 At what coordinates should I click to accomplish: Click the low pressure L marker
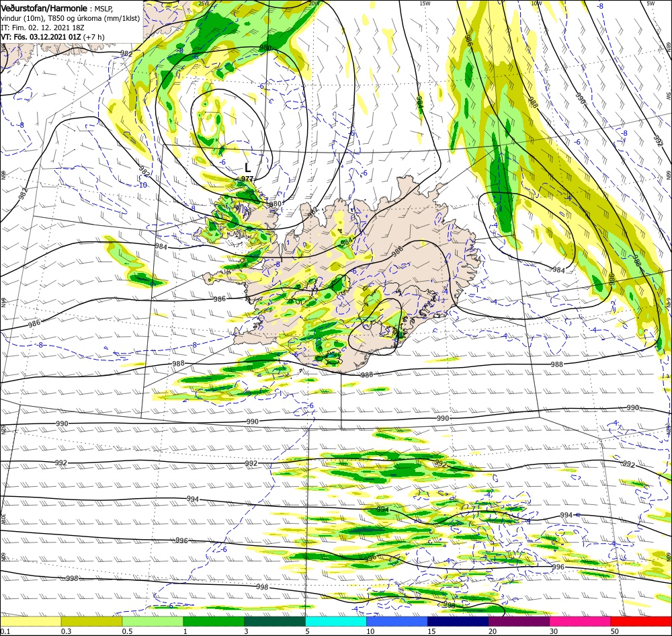click(x=247, y=167)
